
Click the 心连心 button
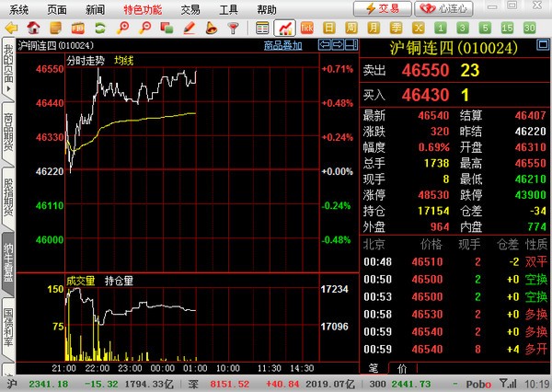click(443, 9)
